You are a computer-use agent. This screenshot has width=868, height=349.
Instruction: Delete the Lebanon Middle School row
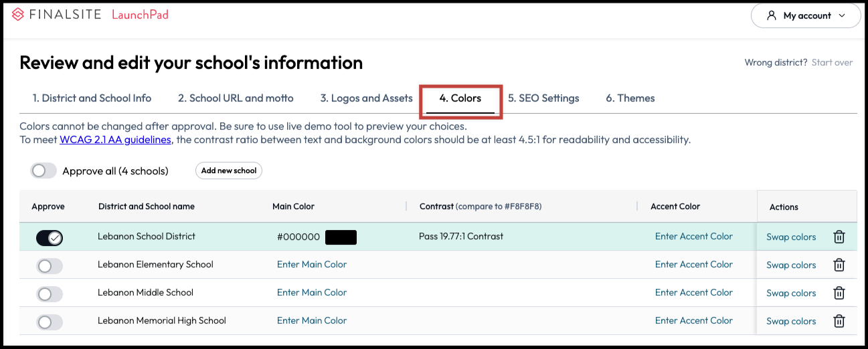[x=839, y=293]
